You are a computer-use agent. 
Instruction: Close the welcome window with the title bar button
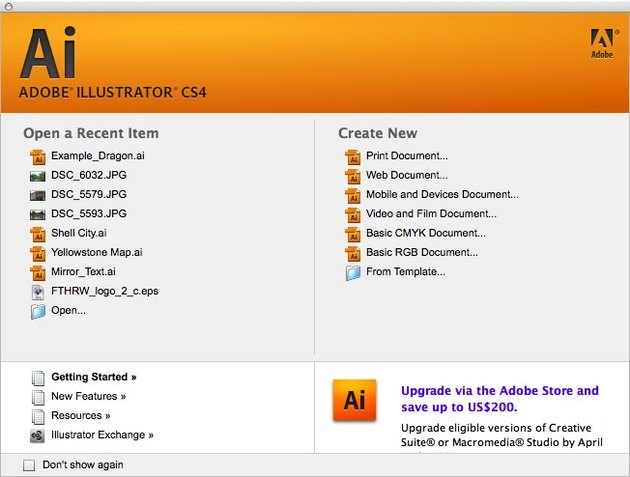tap(9, 6)
